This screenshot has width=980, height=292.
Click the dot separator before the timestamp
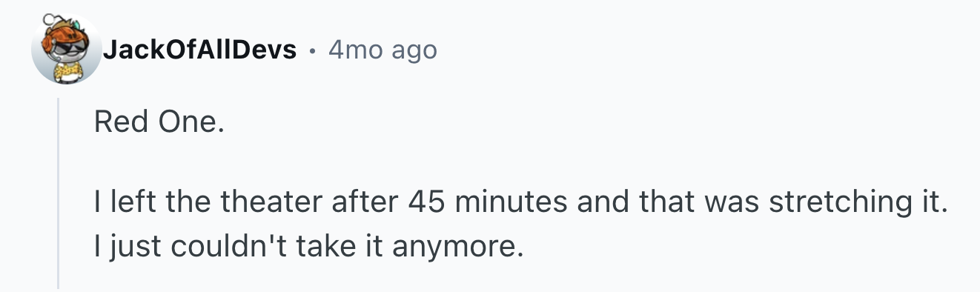point(312,51)
